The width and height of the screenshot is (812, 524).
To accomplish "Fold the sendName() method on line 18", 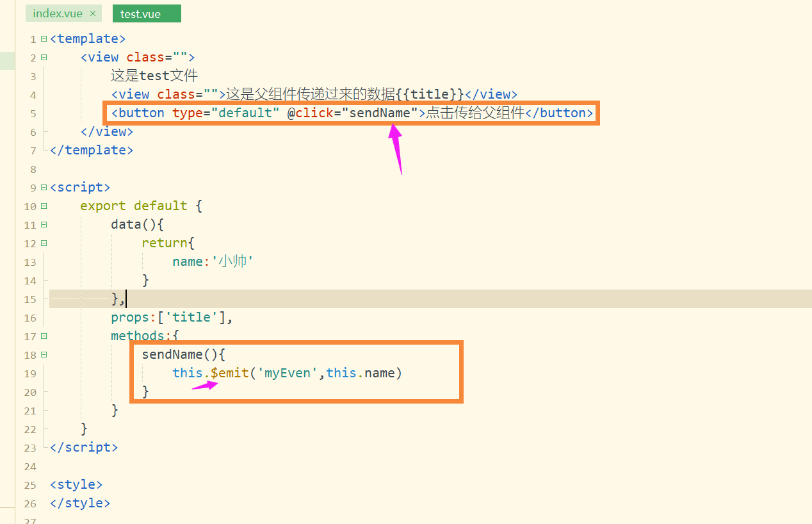I will click(44, 355).
